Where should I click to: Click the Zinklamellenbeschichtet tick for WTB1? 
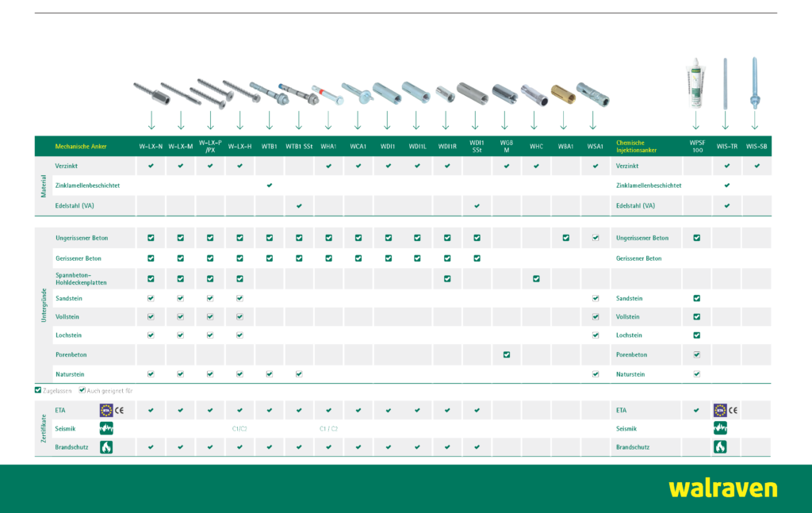click(270, 186)
